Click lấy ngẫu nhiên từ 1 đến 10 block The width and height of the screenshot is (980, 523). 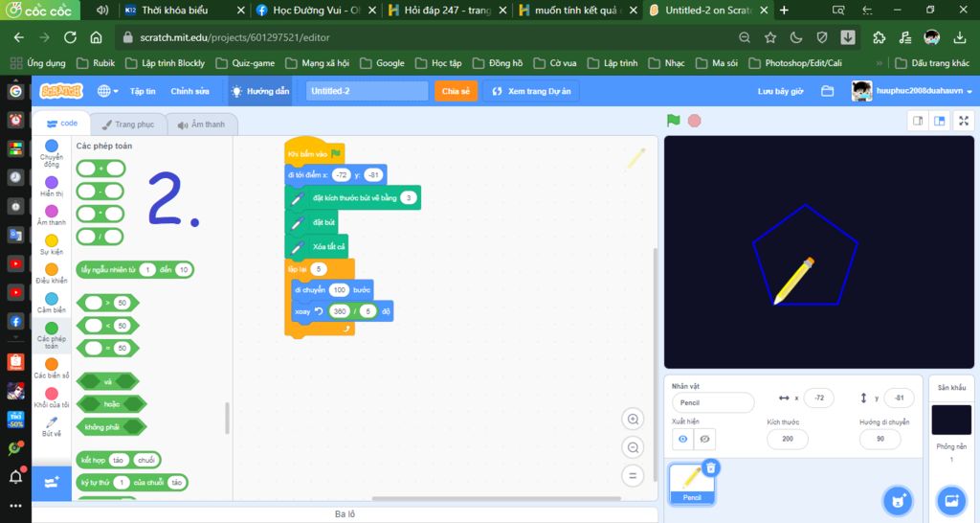[135, 269]
